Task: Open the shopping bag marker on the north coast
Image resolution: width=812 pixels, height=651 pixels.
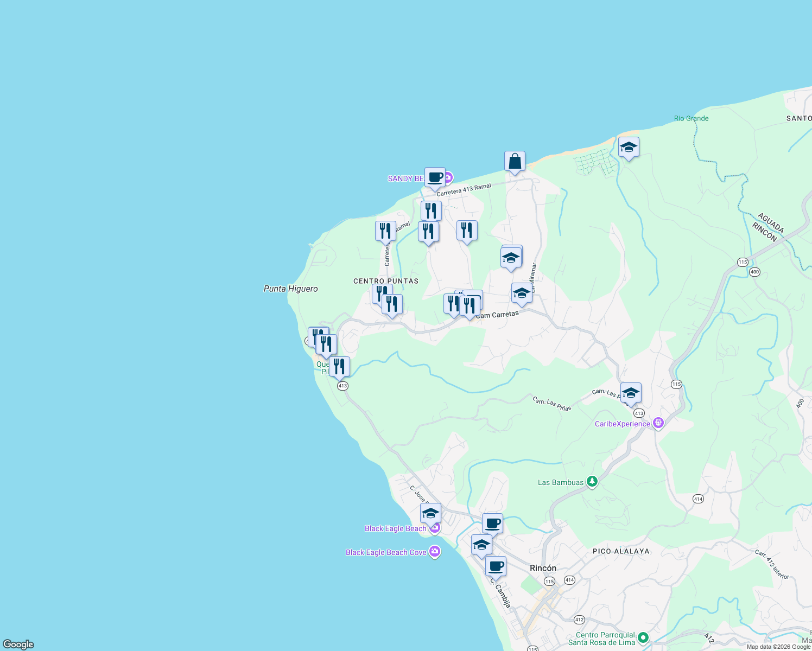Action: [515, 161]
